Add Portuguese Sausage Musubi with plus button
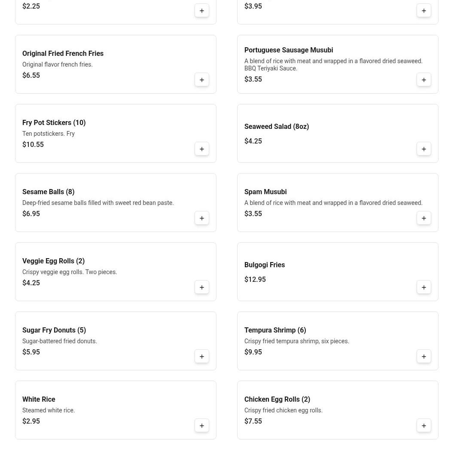Viewport: 451px width, 476px height. 424,80
